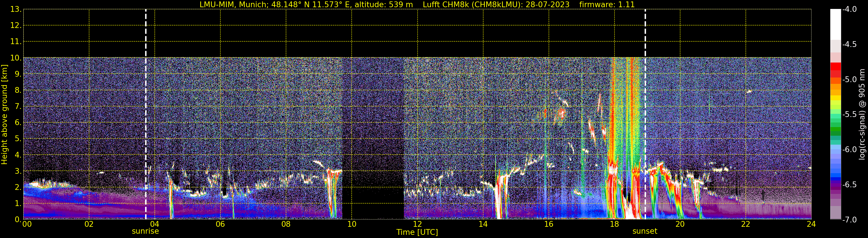Screen dimensions: 868x238
Task: Select the white dashed sunrise marker line
Action: 146,114
